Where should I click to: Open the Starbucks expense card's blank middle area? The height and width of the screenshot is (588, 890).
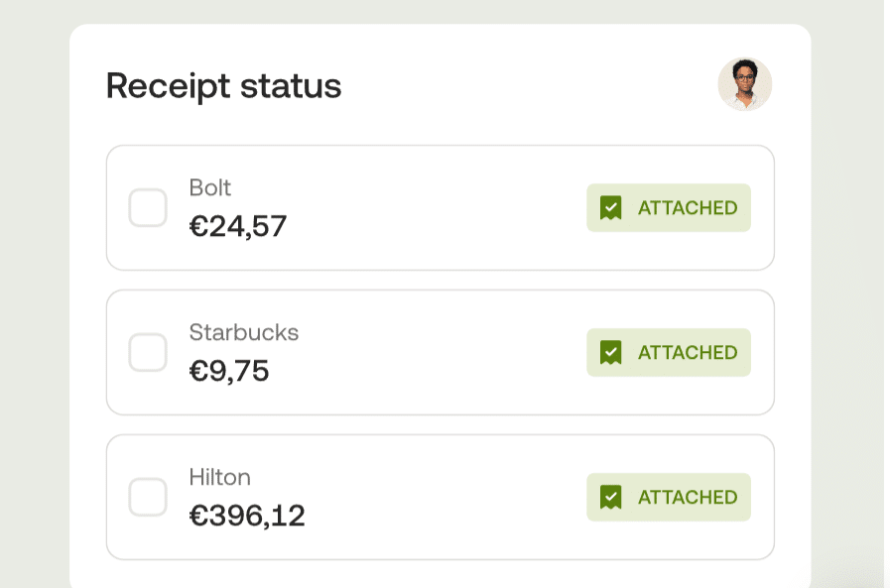tap(437, 353)
